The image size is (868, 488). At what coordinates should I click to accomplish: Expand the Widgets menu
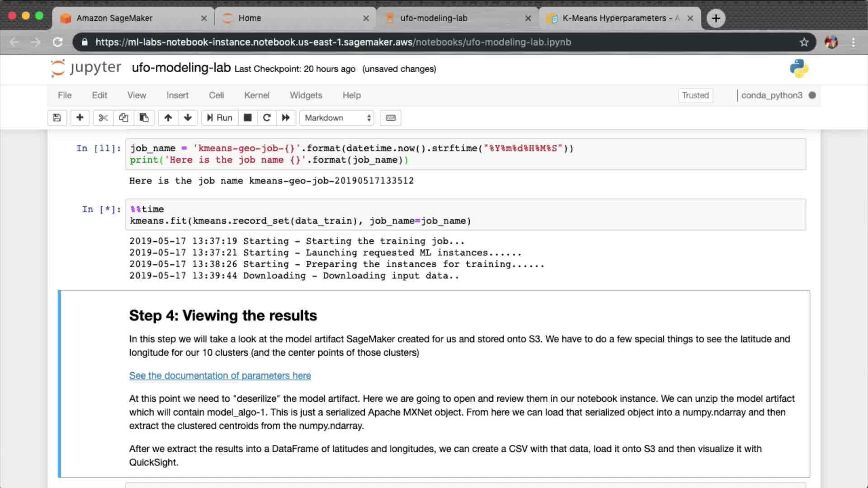pos(306,95)
